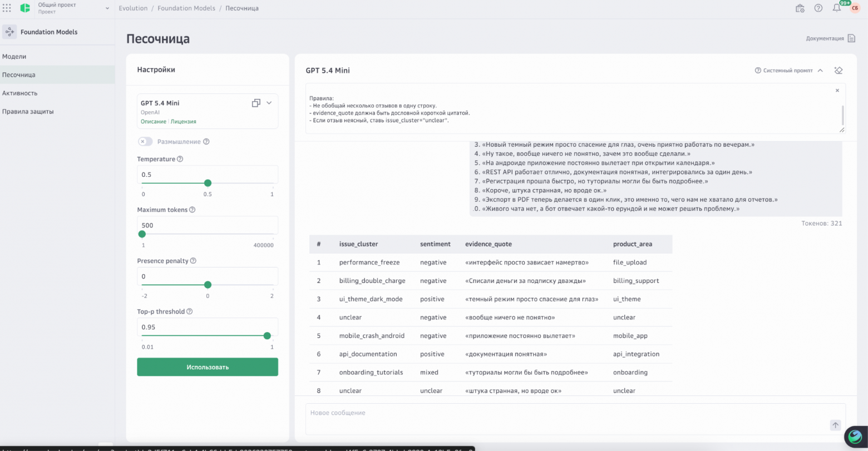Click the Top-p threshold help icon
The image size is (868, 451).
[x=189, y=311]
